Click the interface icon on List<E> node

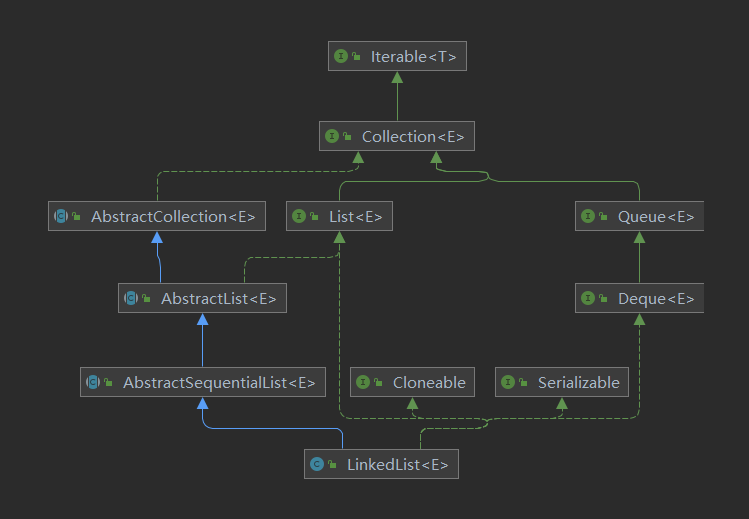click(x=299, y=216)
